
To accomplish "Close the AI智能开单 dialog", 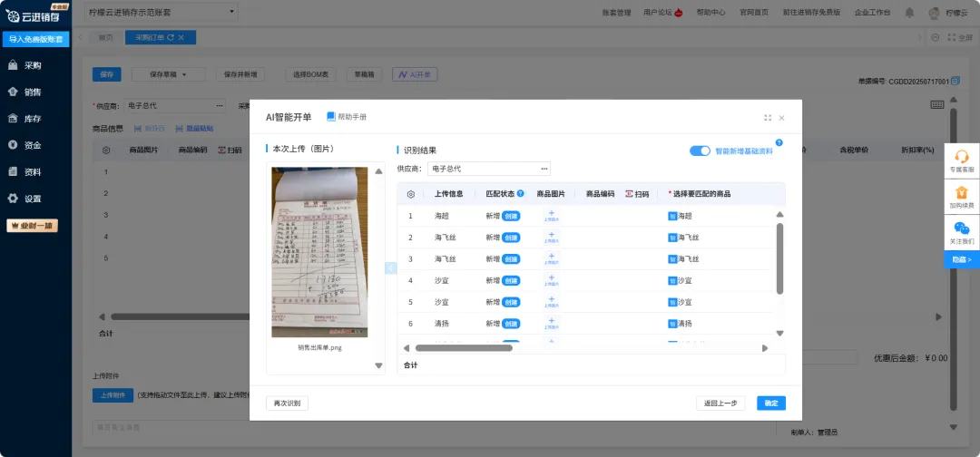I will (781, 117).
